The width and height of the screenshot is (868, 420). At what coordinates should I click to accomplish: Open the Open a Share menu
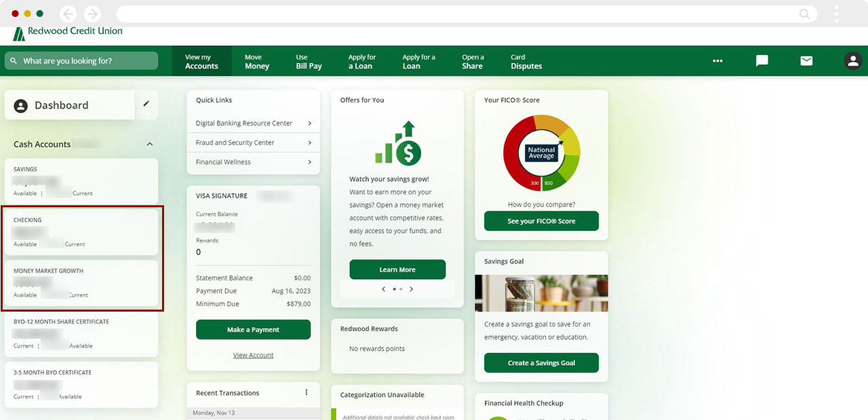[x=473, y=62]
